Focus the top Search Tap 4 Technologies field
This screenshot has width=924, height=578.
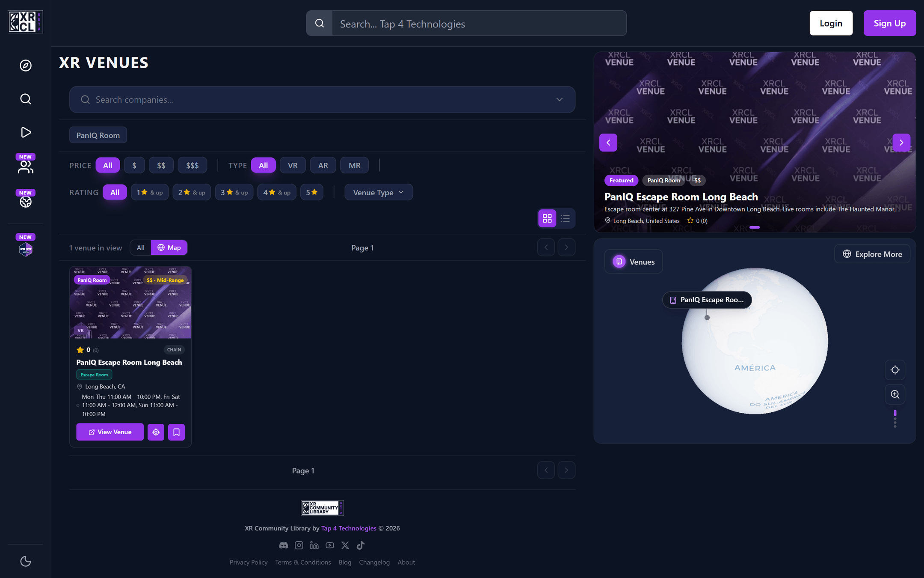click(x=479, y=24)
